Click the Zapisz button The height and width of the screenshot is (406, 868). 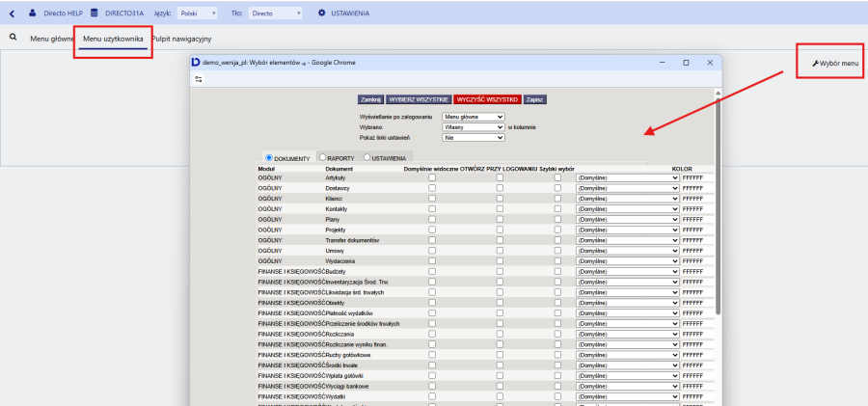[535, 99]
